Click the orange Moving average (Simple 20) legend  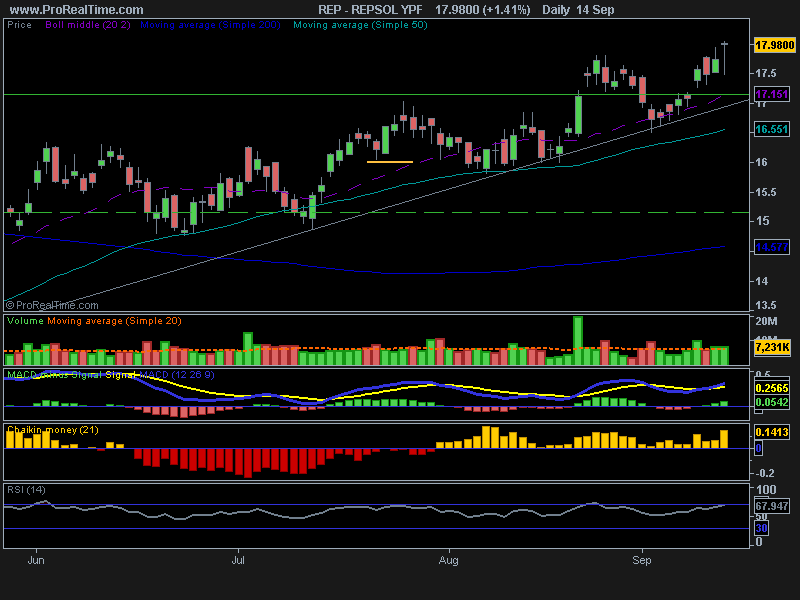(114, 321)
